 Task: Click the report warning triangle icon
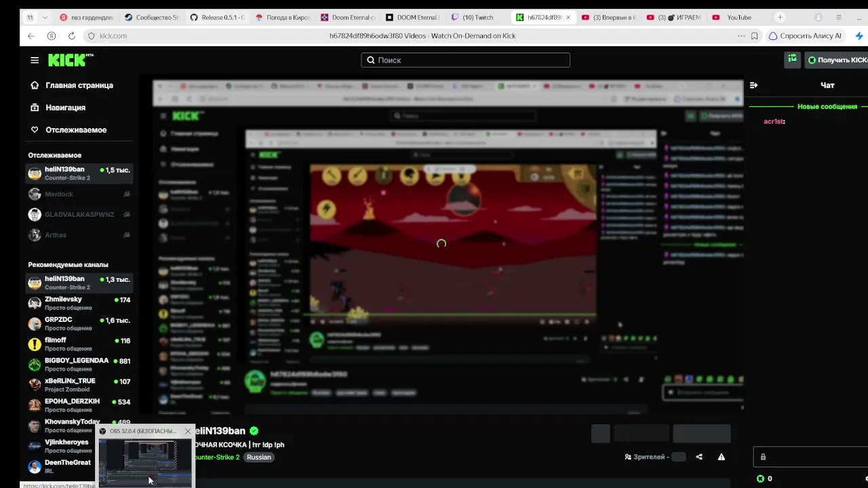722,457
